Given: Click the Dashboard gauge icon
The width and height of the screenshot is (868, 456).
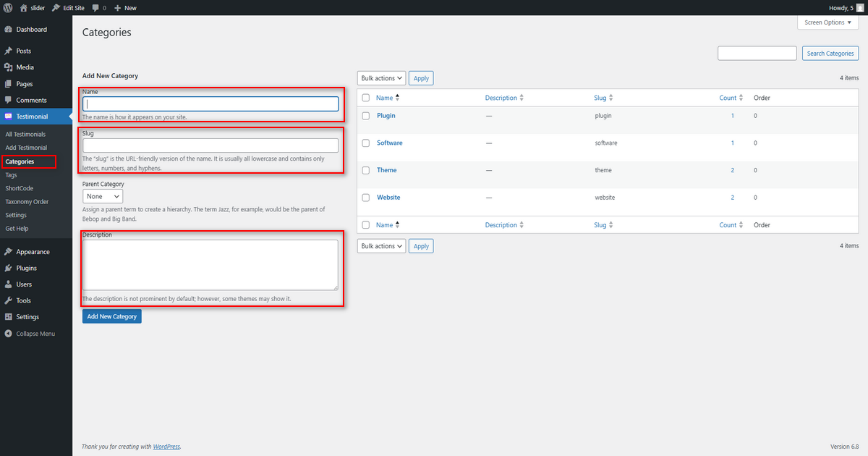Looking at the screenshot, I should pos(8,30).
